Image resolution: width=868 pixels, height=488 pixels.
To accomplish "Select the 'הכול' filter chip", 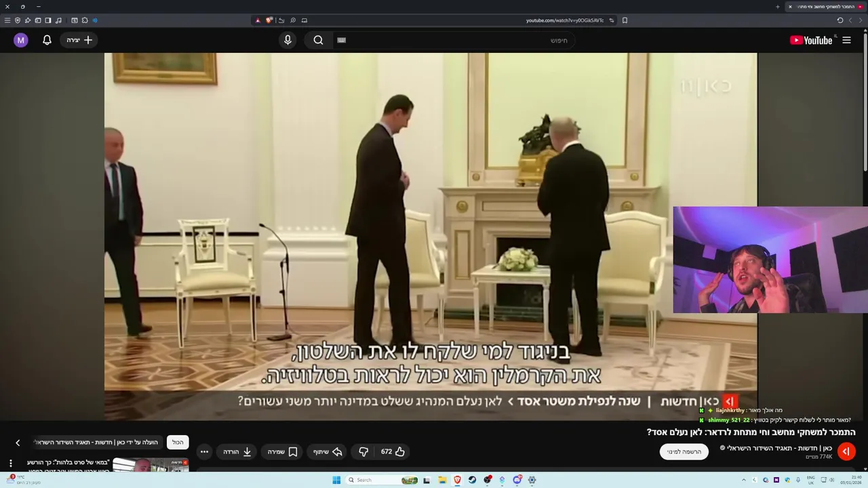I will click(178, 442).
